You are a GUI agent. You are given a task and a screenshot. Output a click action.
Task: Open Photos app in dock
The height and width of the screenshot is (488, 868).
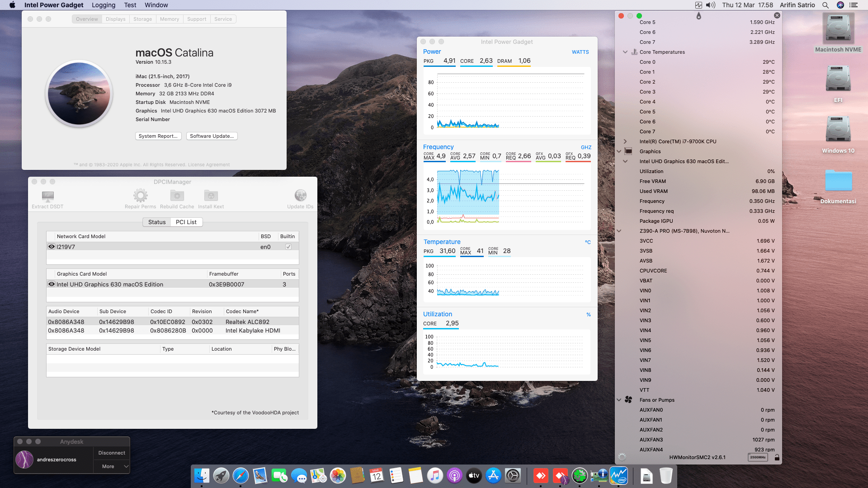pyautogui.click(x=338, y=475)
